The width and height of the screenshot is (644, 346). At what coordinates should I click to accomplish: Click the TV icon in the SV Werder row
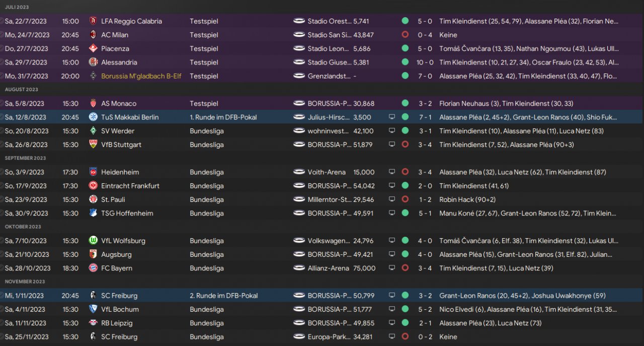pyautogui.click(x=392, y=131)
